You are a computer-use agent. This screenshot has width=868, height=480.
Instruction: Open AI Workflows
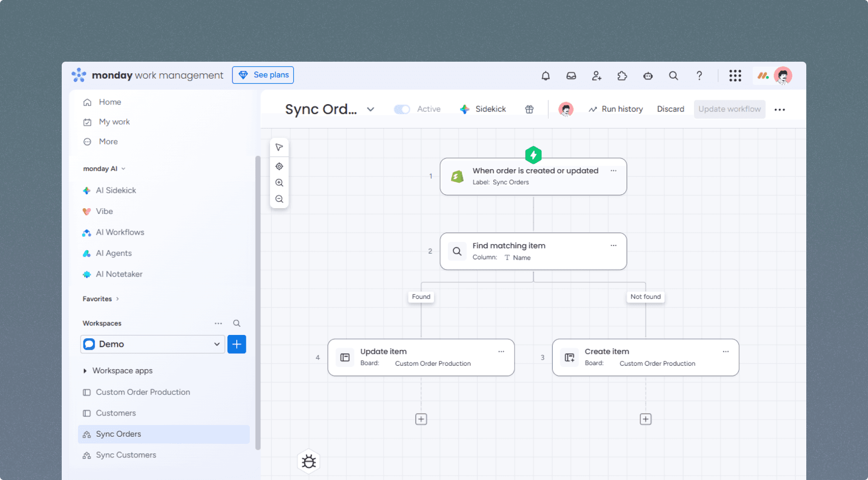pos(120,232)
